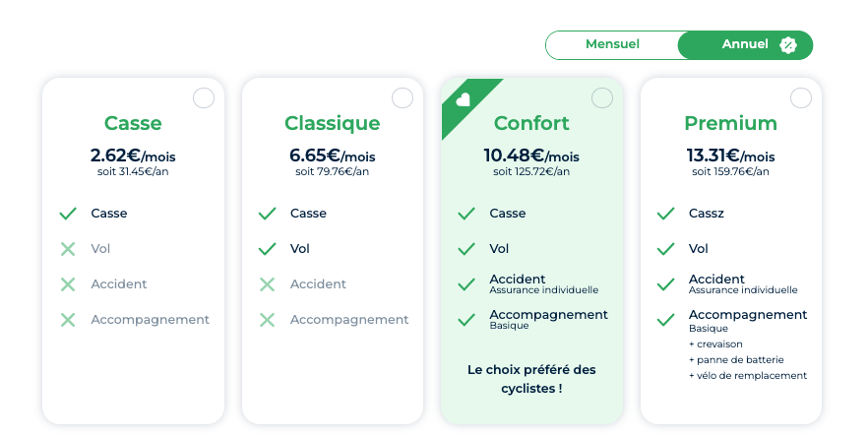The width and height of the screenshot is (868, 437).
Task: Click the Premium plan title
Action: [x=730, y=123]
